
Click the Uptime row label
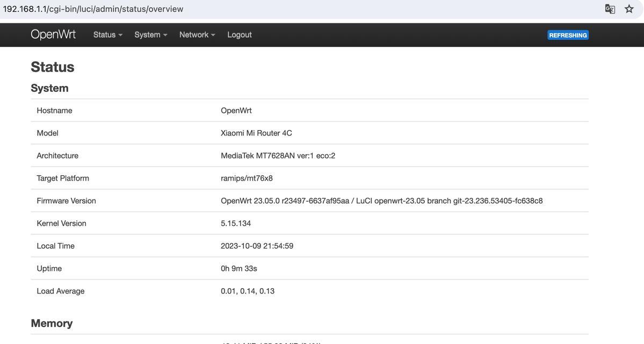(49, 269)
